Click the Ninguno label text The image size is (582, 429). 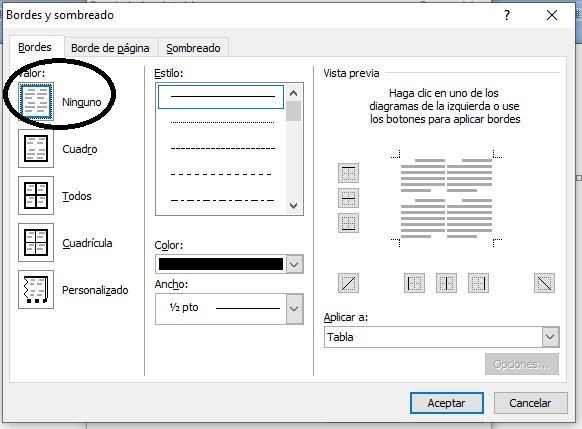tap(82, 102)
